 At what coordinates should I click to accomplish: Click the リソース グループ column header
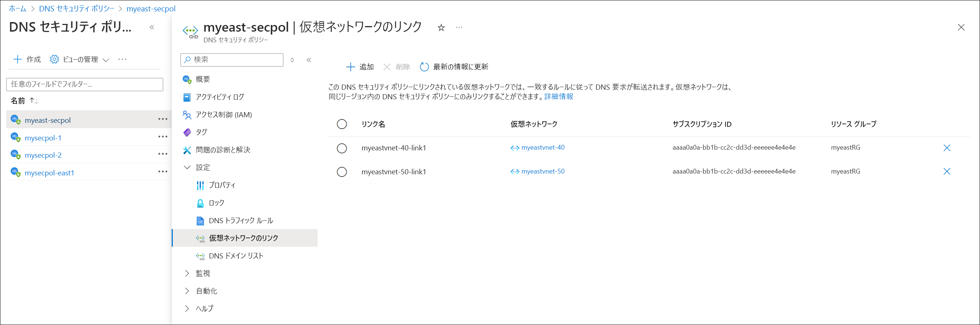[x=853, y=124]
